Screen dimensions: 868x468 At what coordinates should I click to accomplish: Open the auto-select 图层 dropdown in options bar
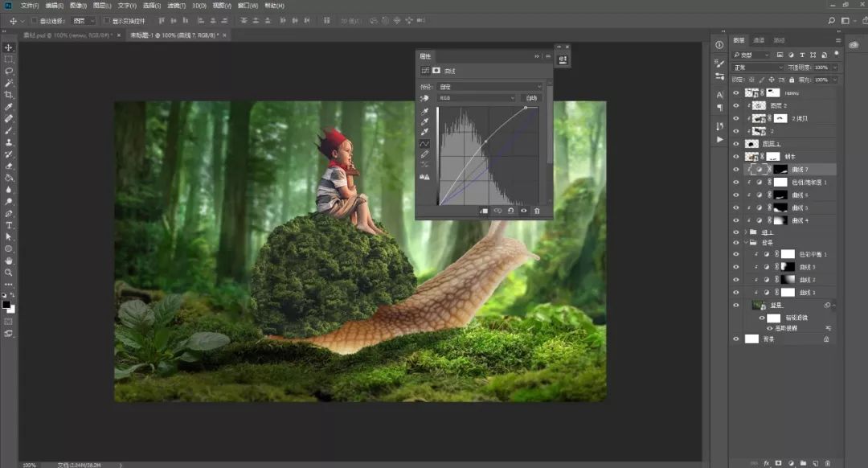pyautogui.click(x=83, y=20)
